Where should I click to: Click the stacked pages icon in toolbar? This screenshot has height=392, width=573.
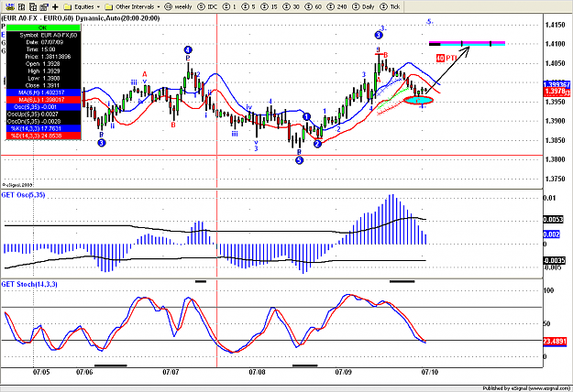(x=33, y=6)
